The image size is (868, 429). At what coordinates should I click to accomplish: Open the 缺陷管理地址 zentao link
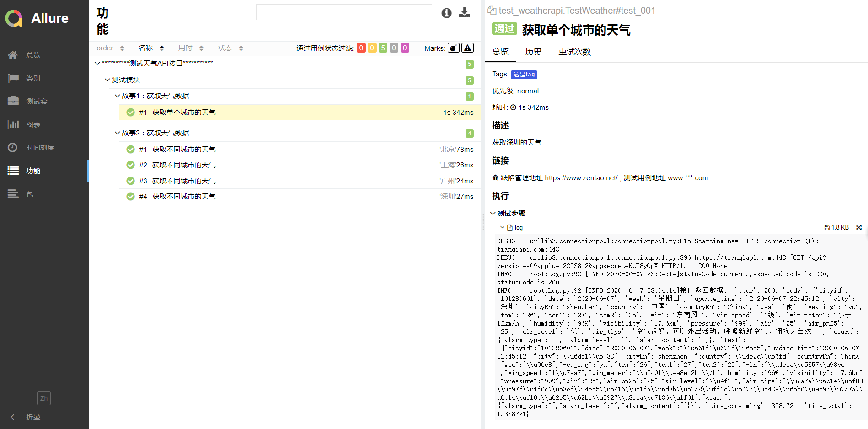tap(559, 178)
